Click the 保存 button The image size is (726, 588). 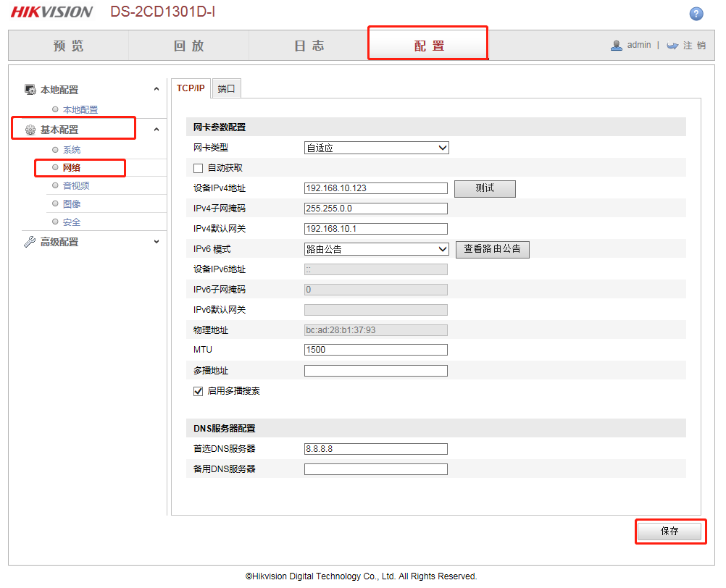669,532
